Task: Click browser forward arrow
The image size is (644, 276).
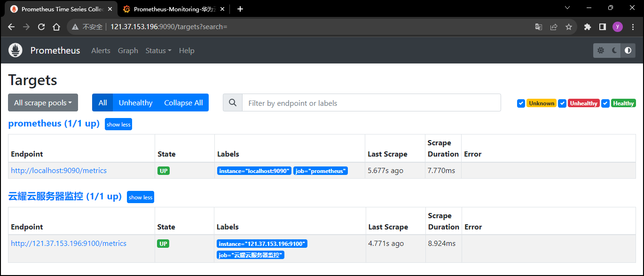Action: 26,27
